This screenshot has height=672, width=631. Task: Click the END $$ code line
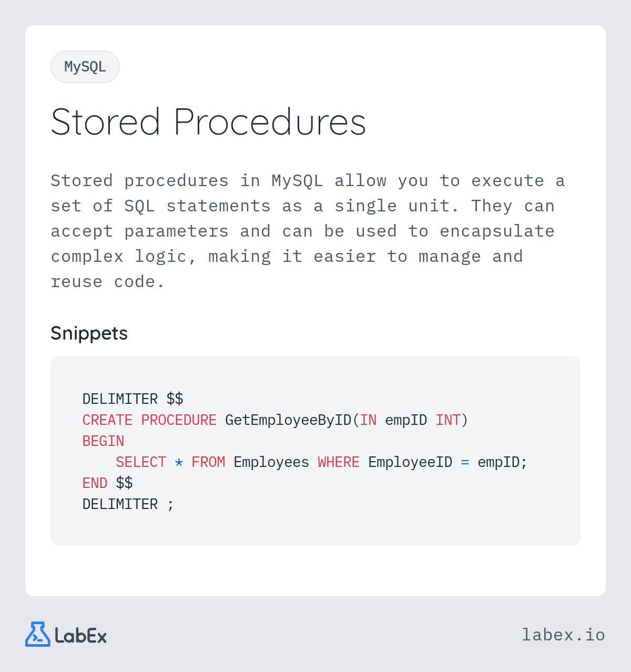tap(107, 483)
